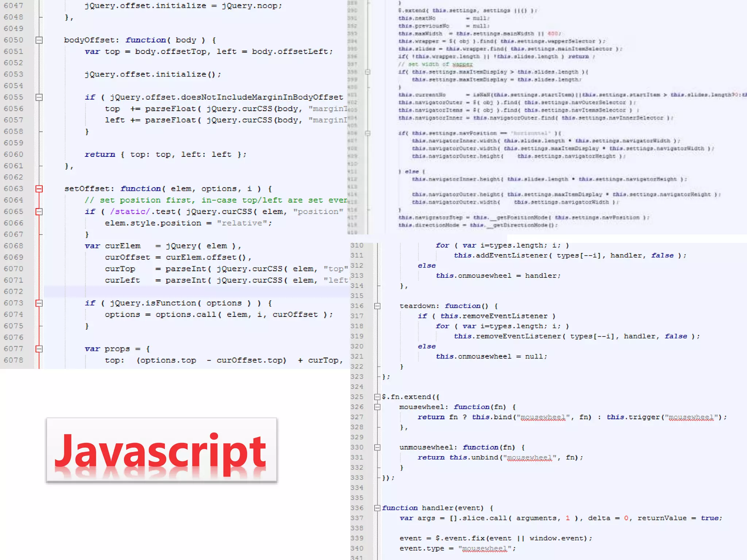Click line number 339 in the gutter
The height and width of the screenshot is (560, 747).
[x=357, y=538]
